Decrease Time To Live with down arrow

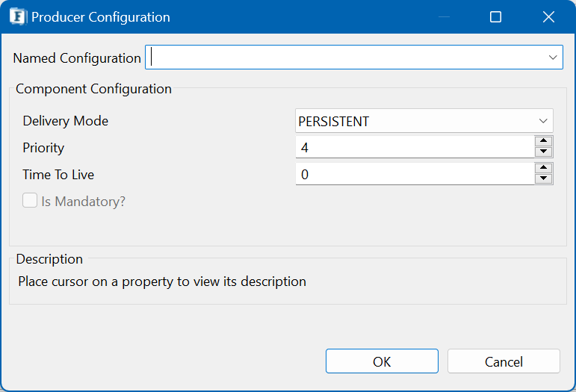pos(544,178)
